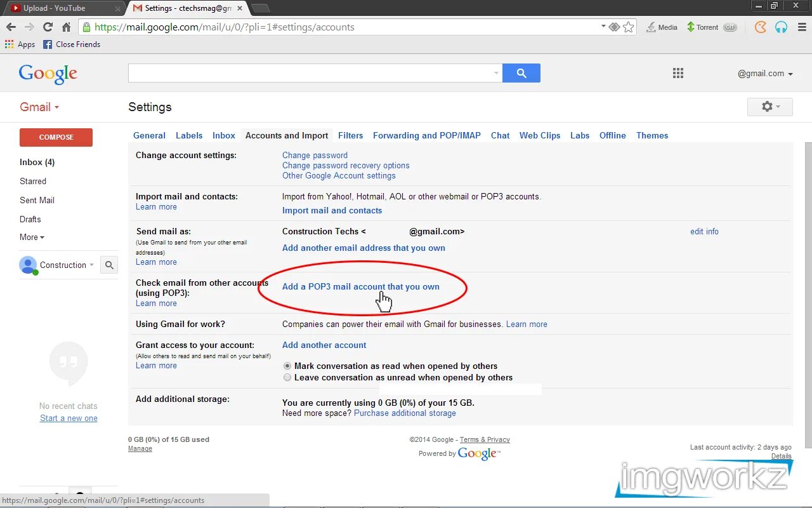Open the Chat settings tab
This screenshot has width=812, height=508.
501,136
